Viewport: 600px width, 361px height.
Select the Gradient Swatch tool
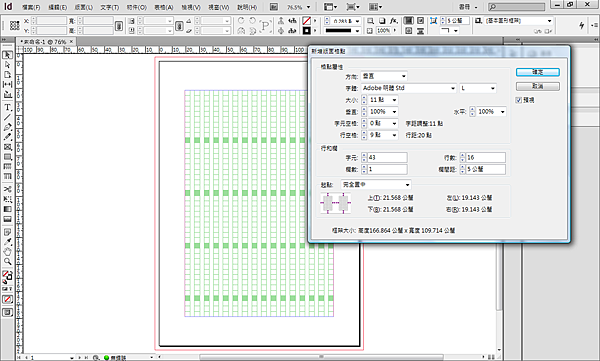tap(7, 209)
